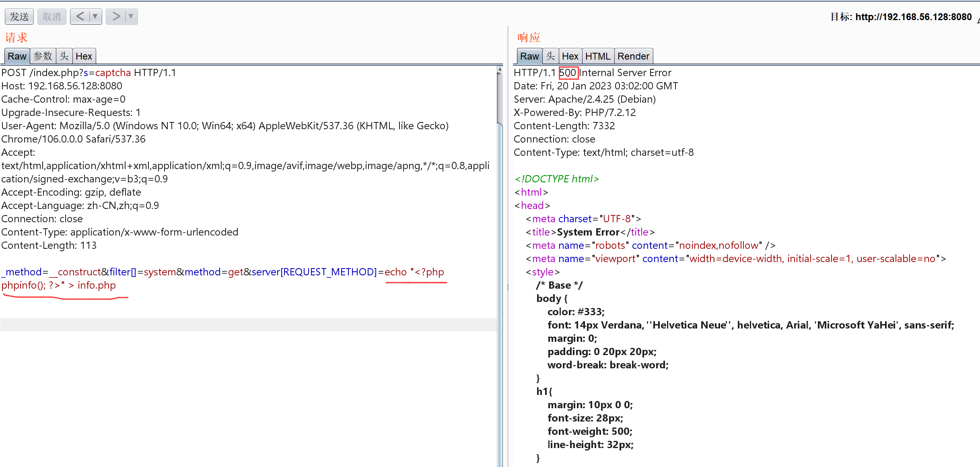This screenshot has width=980, height=467.
Task: Click the Server: Apache/2.4.25 (Debian) line
Action: 585,99
